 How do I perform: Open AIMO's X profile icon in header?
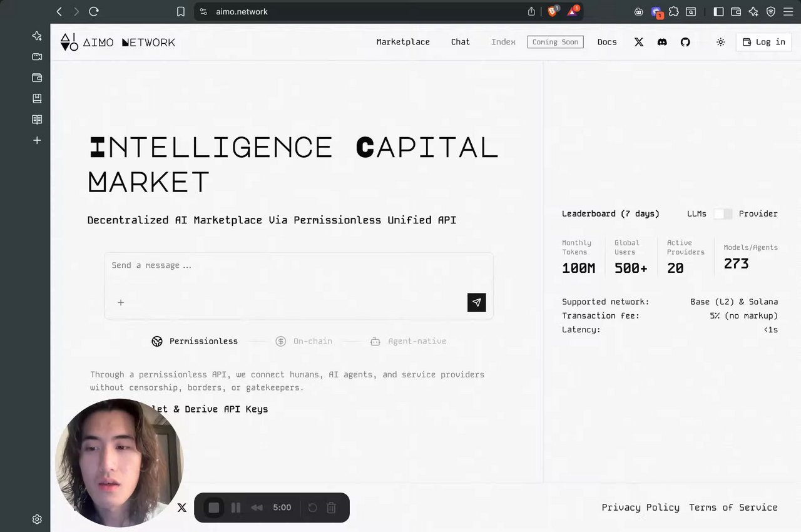click(x=639, y=42)
